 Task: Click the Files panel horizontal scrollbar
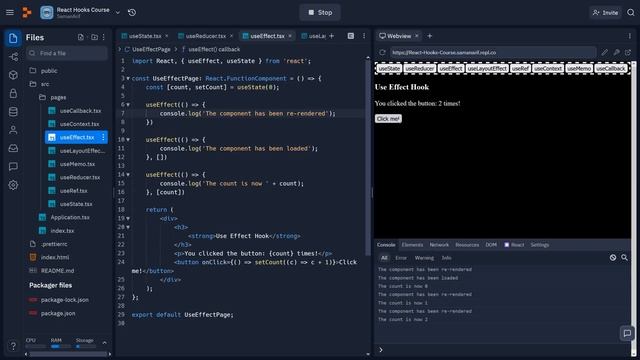(x=69, y=354)
